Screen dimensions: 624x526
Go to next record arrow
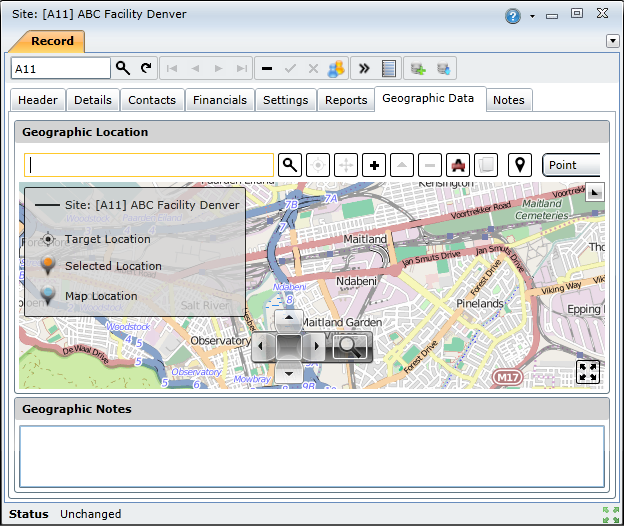pos(218,68)
